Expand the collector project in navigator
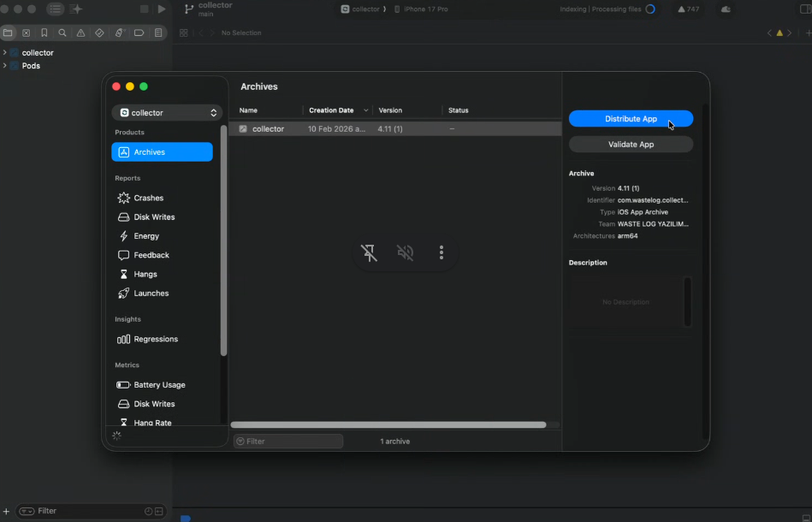This screenshot has height=522, width=812. (x=5, y=53)
